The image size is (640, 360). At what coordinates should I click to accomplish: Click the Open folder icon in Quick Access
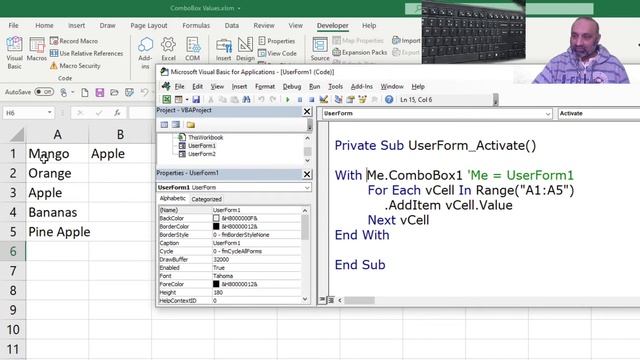pos(114,92)
